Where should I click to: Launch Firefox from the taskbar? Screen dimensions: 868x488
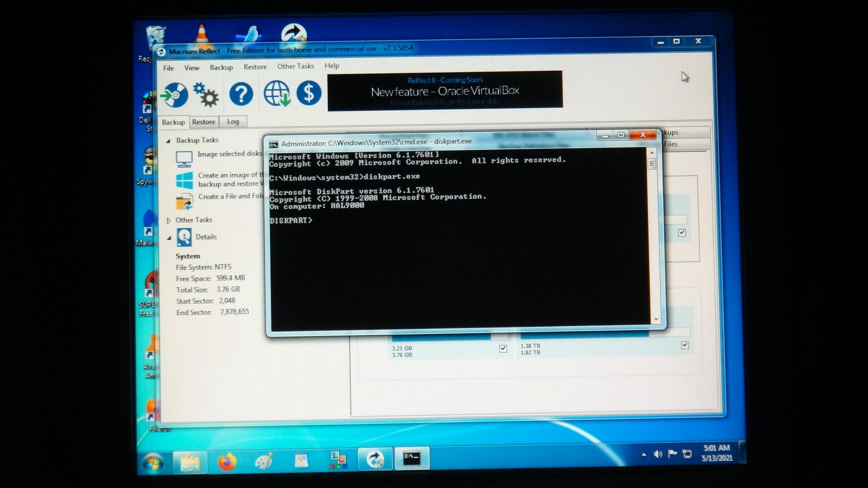227,462
